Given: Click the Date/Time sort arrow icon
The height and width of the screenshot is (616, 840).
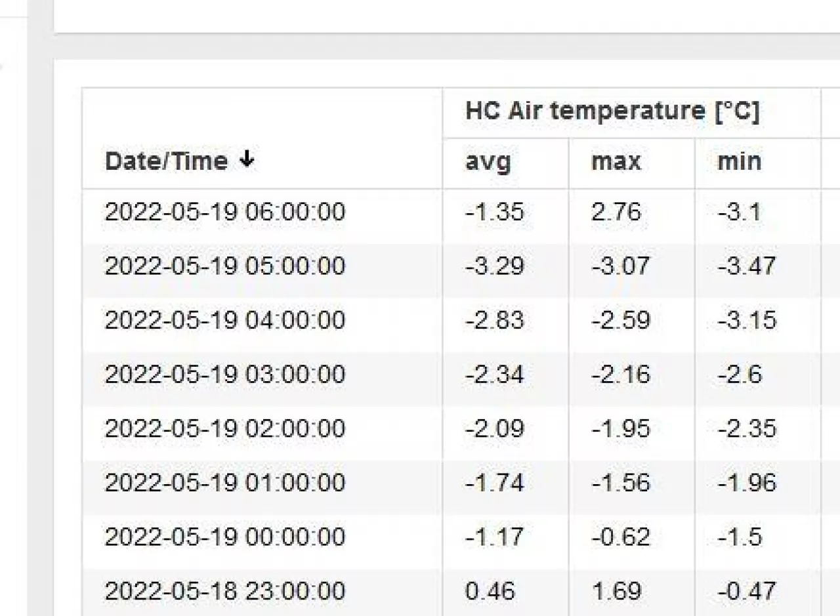Looking at the screenshot, I should pos(247,159).
